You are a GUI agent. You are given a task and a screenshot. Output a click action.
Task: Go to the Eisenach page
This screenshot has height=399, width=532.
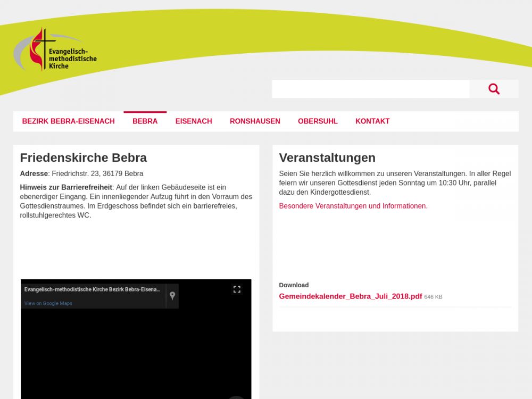tap(194, 121)
